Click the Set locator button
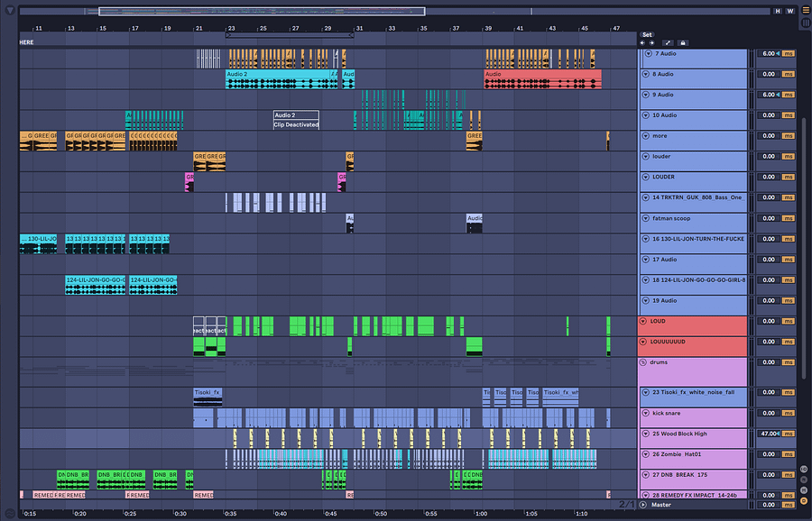Screen dimensions: 812x521 point(647,34)
